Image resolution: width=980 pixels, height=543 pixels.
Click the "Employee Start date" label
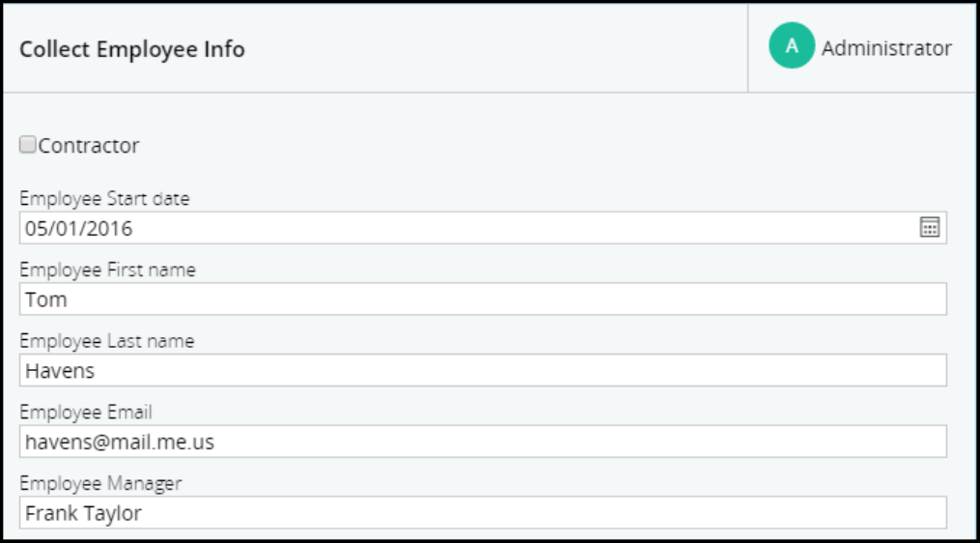[x=104, y=199]
